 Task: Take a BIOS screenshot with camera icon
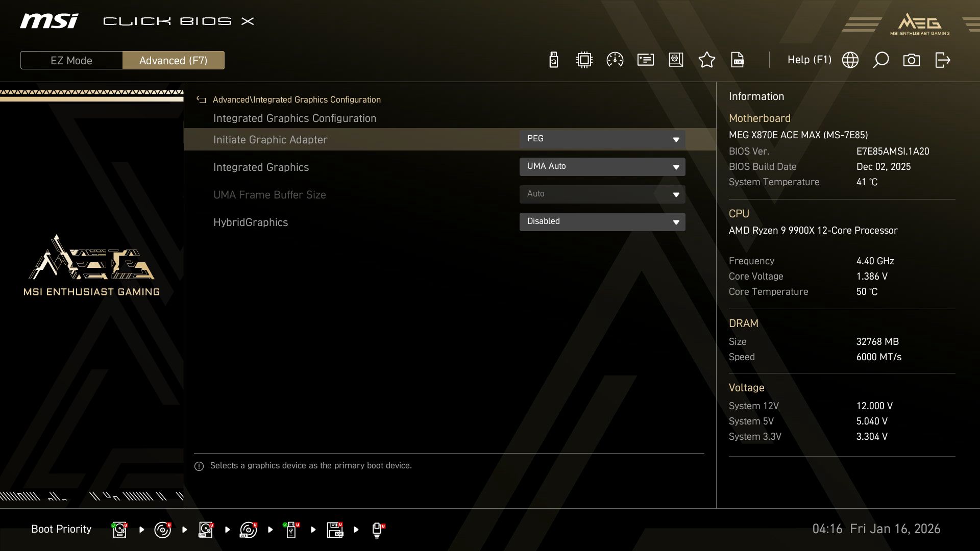click(x=912, y=60)
